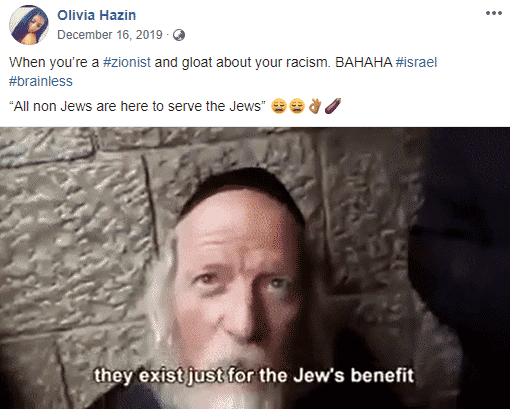The image size is (510, 409).
Task: Follow the #zionist hashtag
Action: tap(127, 63)
